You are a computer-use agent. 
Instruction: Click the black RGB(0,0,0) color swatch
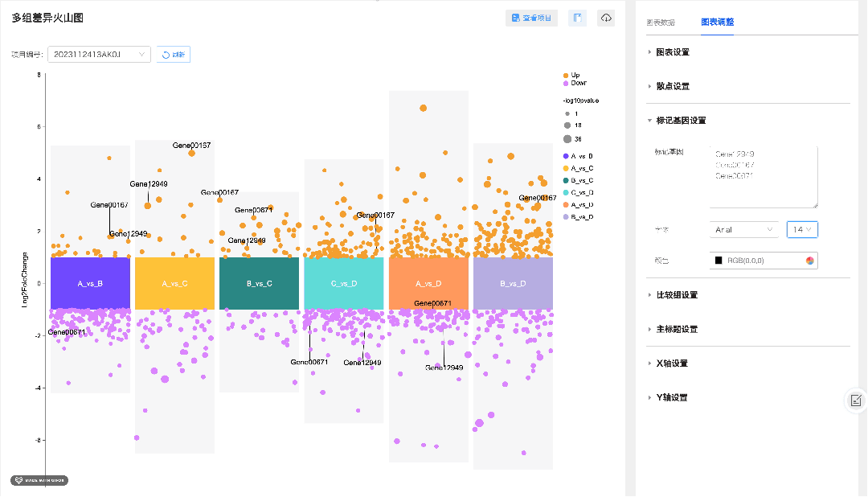click(719, 261)
